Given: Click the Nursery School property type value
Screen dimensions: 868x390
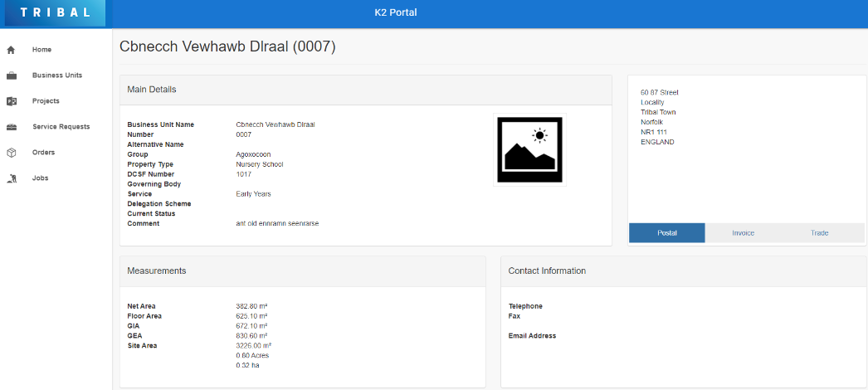Looking at the screenshot, I should click(259, 164).
